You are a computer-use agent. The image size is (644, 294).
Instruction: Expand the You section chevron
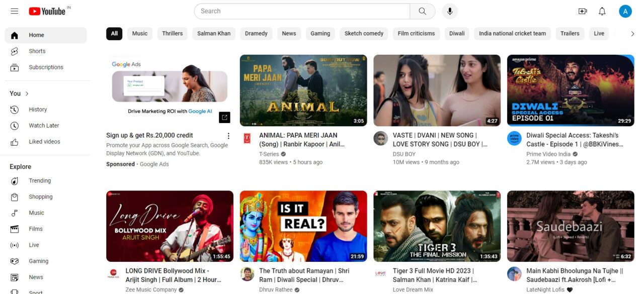27,93
